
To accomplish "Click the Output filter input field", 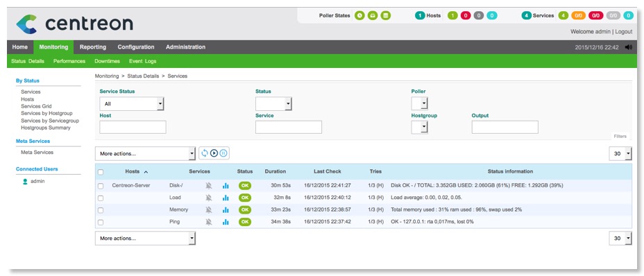I will click(505, 128).
